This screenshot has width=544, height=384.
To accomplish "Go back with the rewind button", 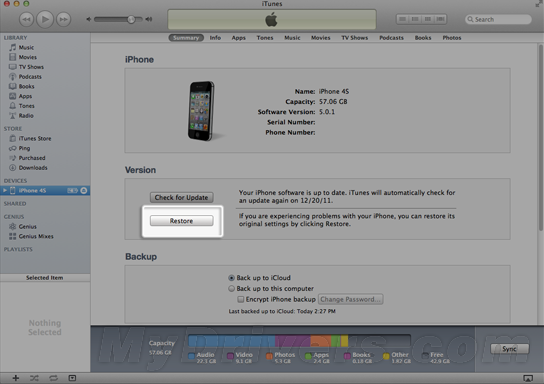I will 26,19.
